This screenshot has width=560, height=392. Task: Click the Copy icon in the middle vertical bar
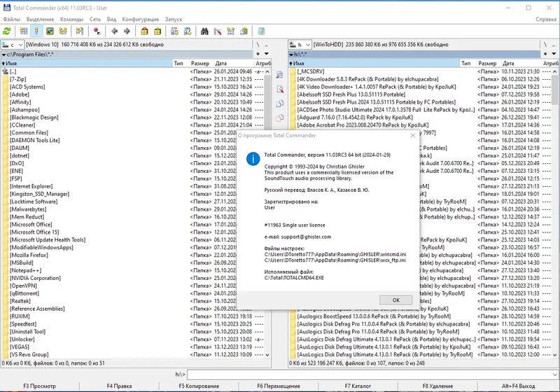(279, 104)
